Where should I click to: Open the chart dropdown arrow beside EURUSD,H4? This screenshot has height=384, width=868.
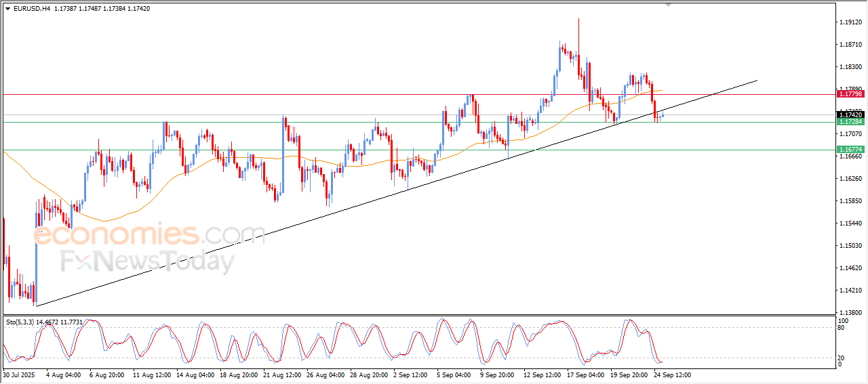[7, 9]
